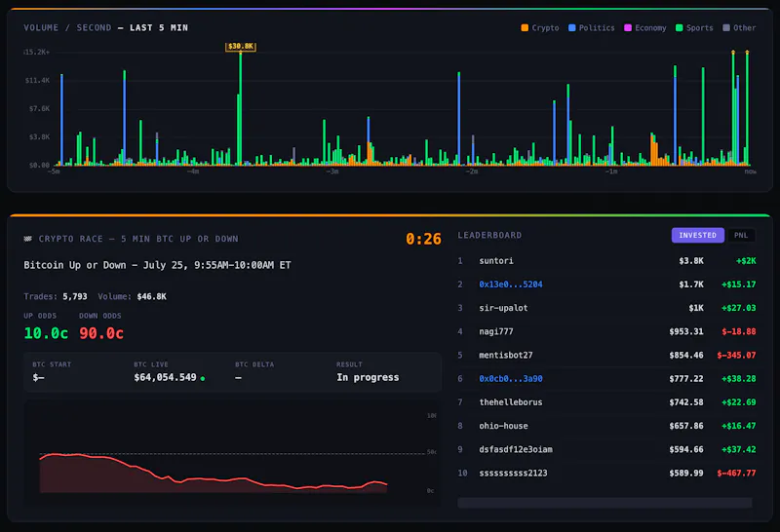Image resolution: width=780 pixels, height=532 pixels.
Task: Open the 0x0cb0...3a90 wallet link
Action: click(510, 379)
